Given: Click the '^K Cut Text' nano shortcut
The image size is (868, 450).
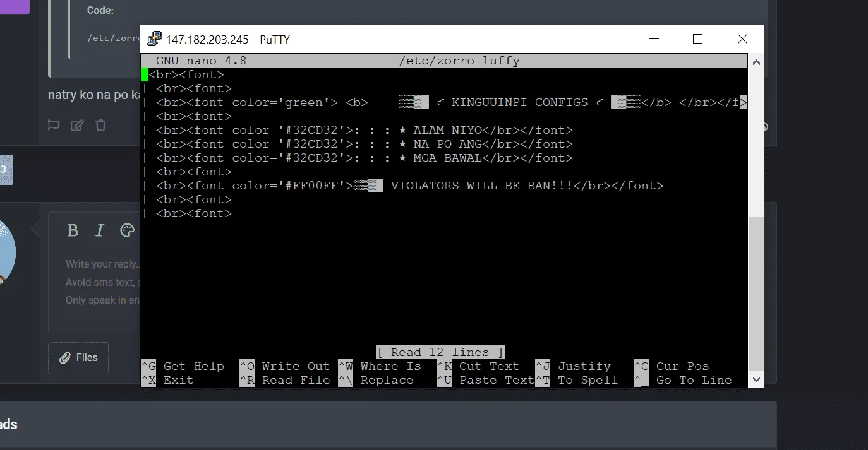Looking at the screenshot, I should pyautogui.click(x=478, y=366).
